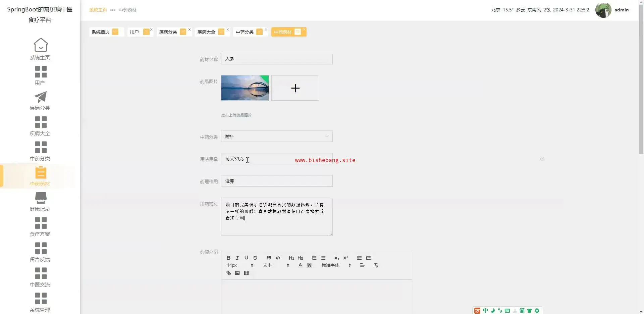Apply Heading 1 in the editor
644x314 pixels.
(x=291, y=258)
